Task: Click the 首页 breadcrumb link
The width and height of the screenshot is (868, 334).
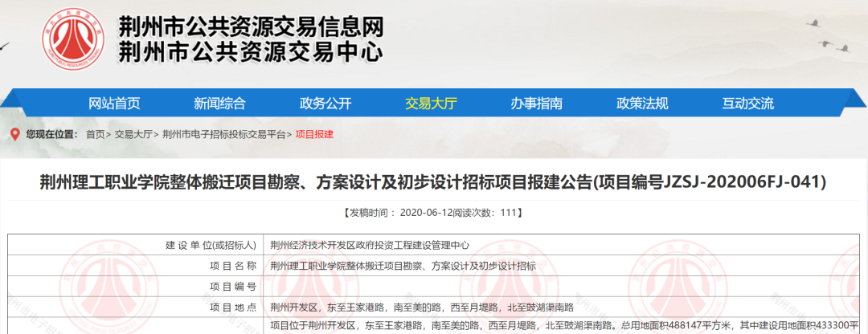Action: tap(95, 135)
